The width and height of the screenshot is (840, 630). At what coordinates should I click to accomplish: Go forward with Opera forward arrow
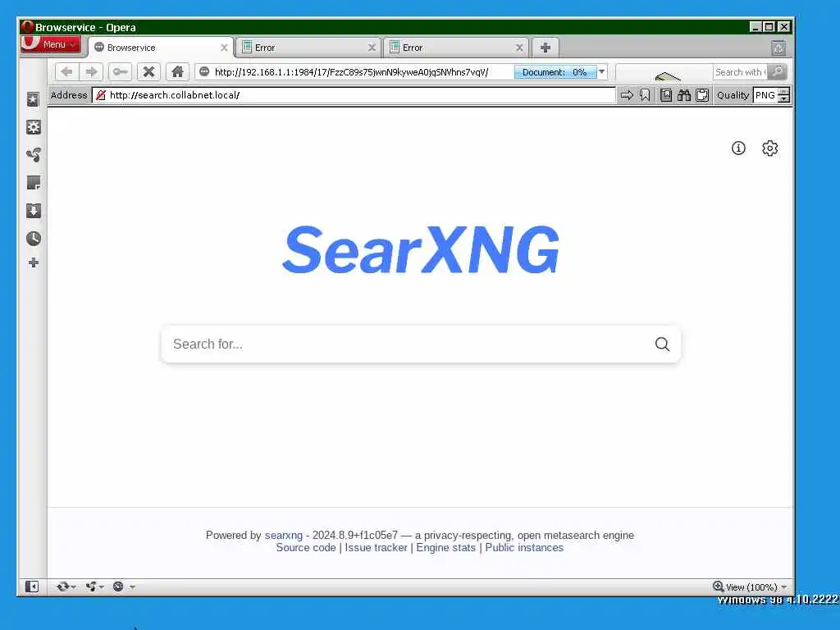tap(91, 72)
